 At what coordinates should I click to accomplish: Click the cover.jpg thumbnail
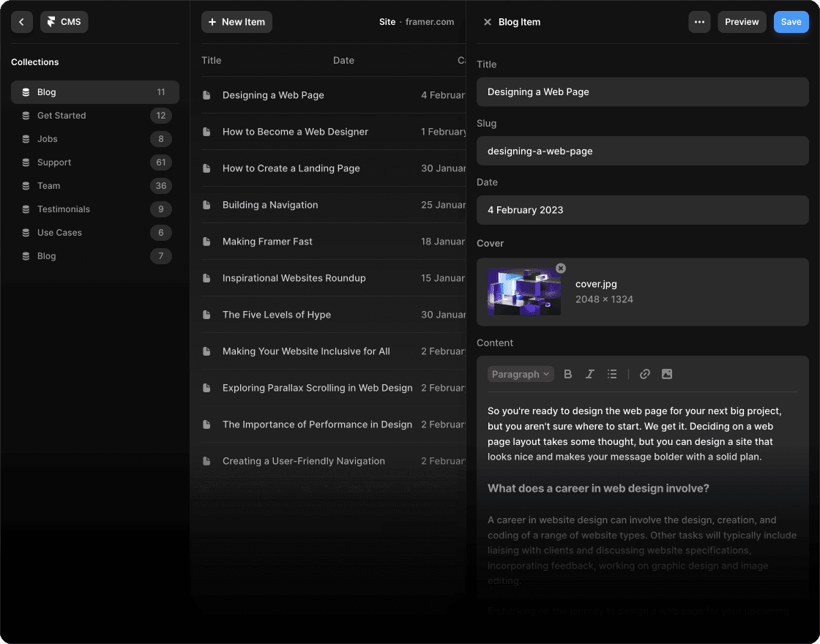(x=523, y=292)
